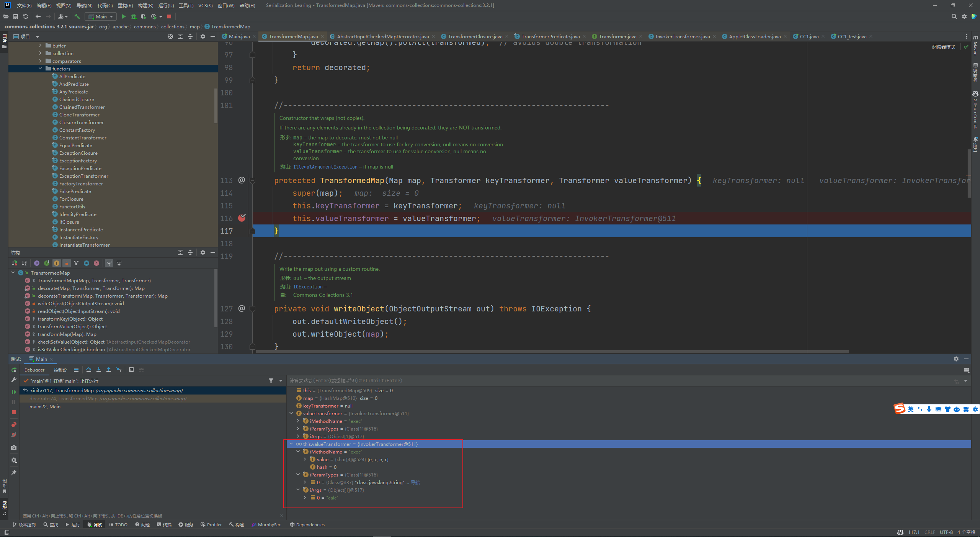Viewport: 980px width, 537px height.
Task: Click the 导航 link next to java.lang.String
Action: pyautogui.click(x=415, y=482)
